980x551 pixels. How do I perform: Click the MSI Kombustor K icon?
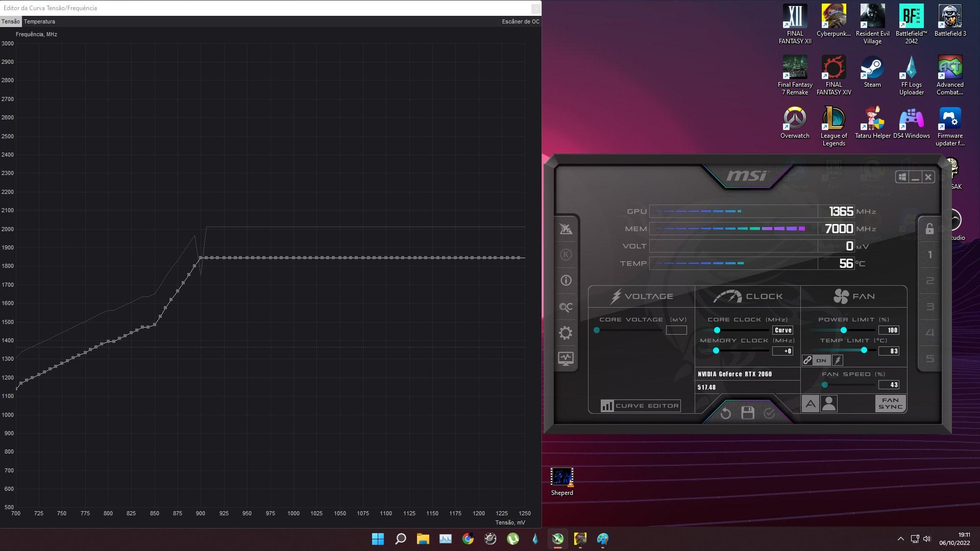pyautogui.click(x=566, y=255)
